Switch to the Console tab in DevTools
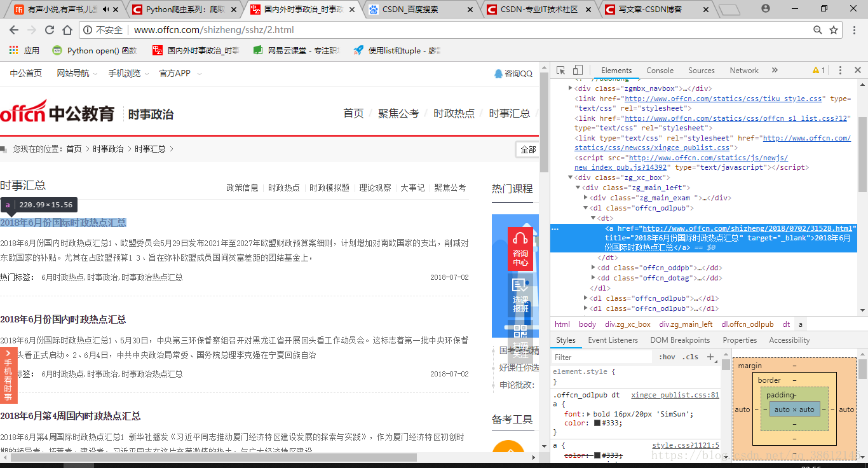This screenshot has height=468, width=868. pos(660,70)
